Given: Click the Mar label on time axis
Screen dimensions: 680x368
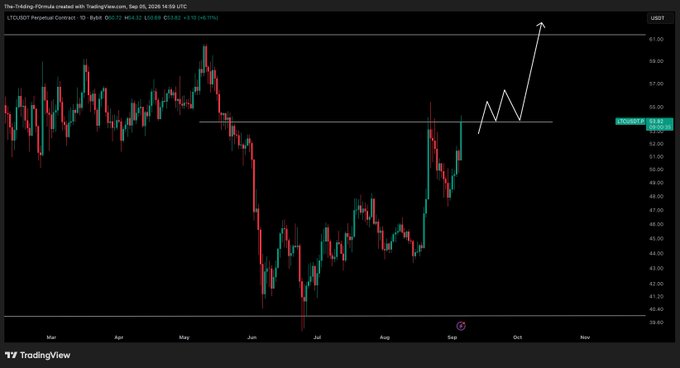Looking at the screenshot, I should [51, 337].
